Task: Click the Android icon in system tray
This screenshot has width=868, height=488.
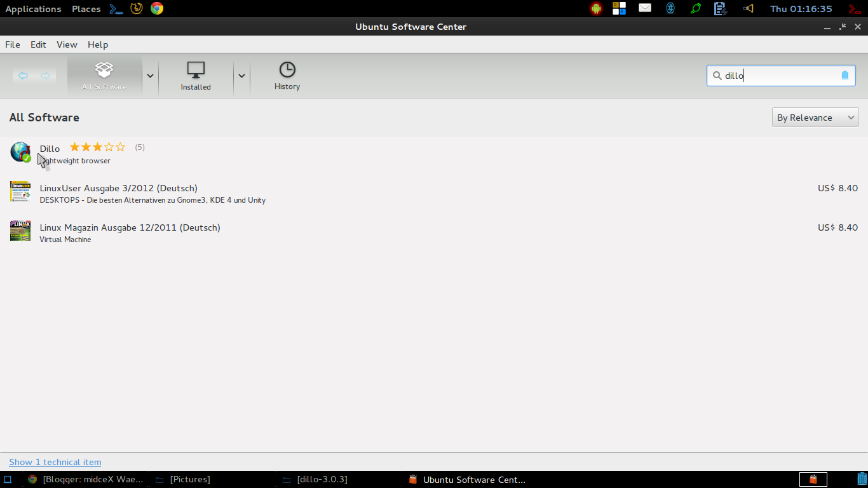Action: click(596, 8)
